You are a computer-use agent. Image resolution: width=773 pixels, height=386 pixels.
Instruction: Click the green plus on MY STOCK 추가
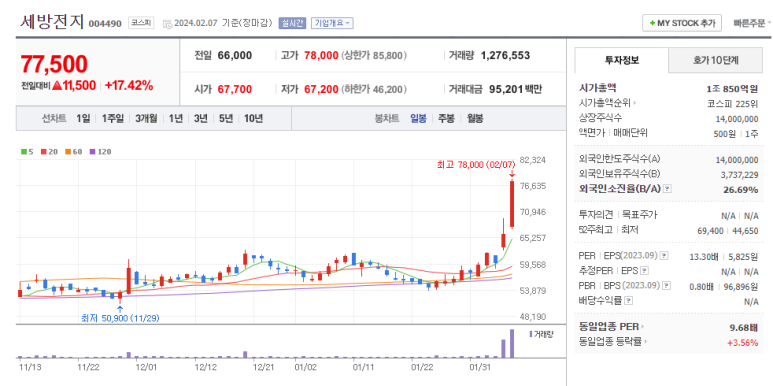tap(652, 23)
